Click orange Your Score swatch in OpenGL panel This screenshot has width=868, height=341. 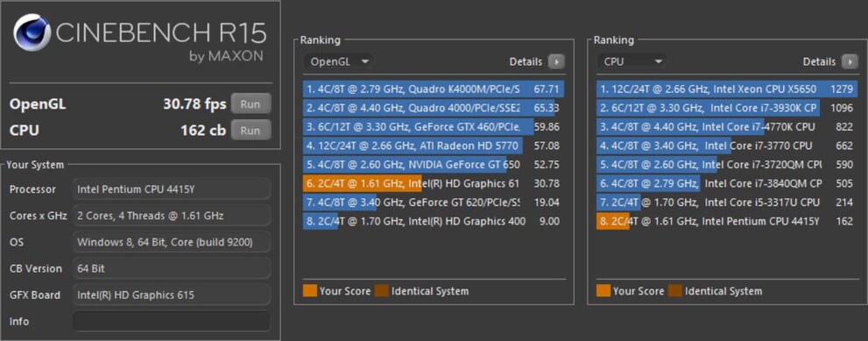[310, 290]
